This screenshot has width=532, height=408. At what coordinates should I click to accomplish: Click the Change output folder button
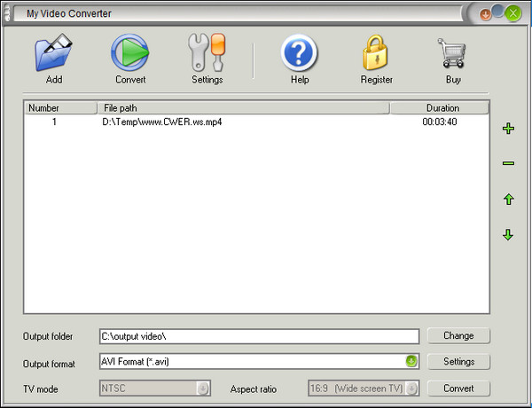pos(458,336)
